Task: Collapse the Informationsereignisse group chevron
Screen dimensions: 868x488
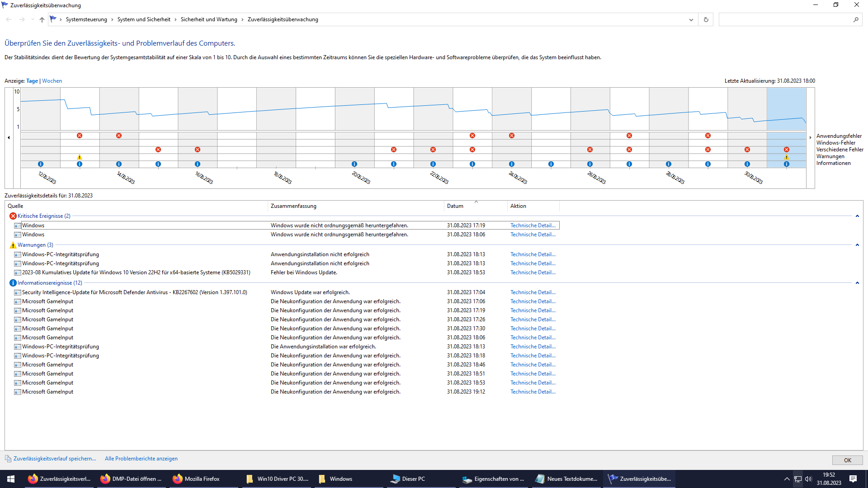Action: 857,283
